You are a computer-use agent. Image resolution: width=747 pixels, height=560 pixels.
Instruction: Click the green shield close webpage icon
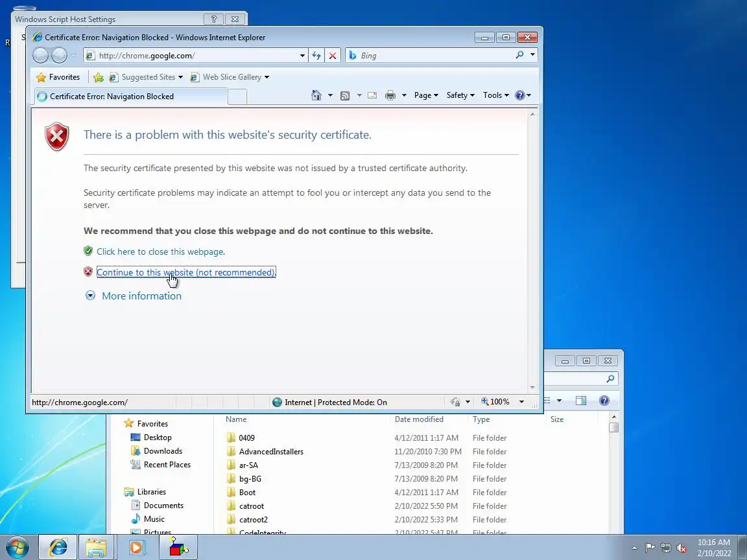(88, 251)
